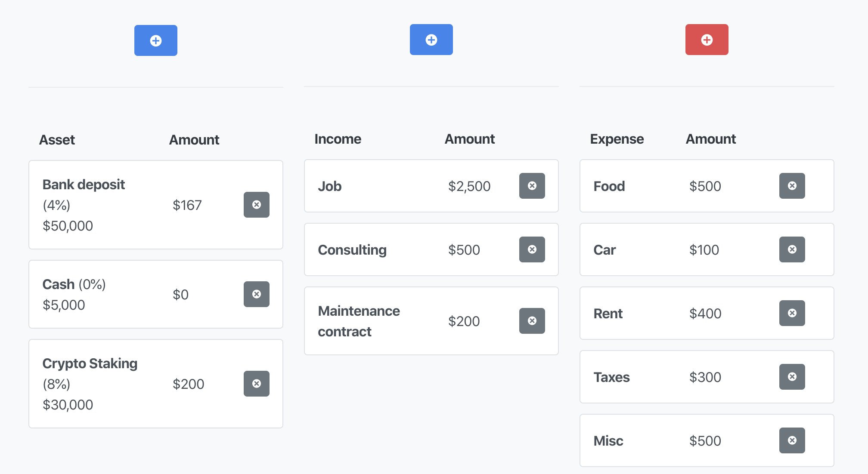Viewport: 868px width, 474px height.
Task: Remove the Crypto Staking asset
Action: (257, 384)
